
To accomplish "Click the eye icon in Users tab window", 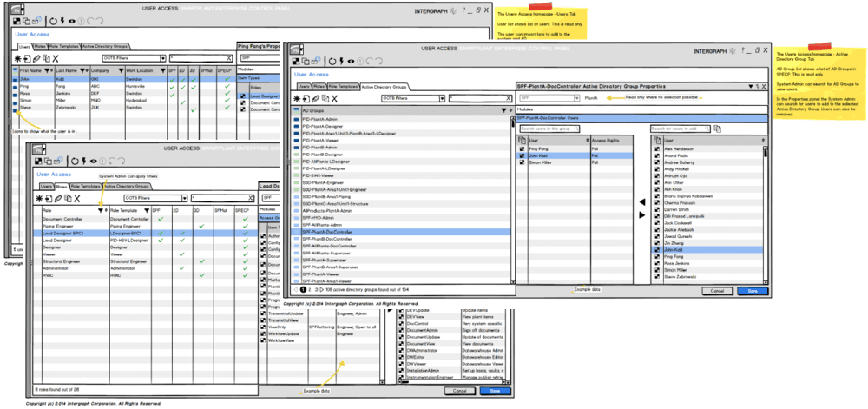I will (x=71, y=21).
